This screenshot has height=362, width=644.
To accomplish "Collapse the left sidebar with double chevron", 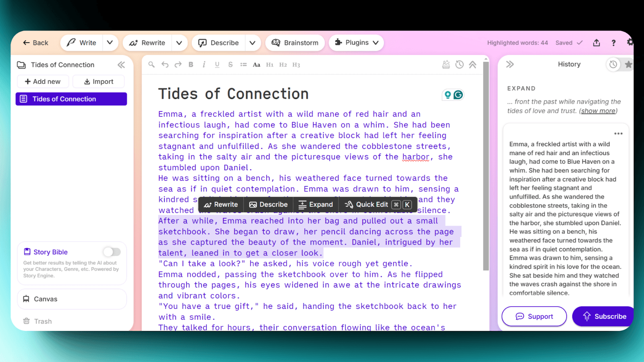I will coord(121,65).
